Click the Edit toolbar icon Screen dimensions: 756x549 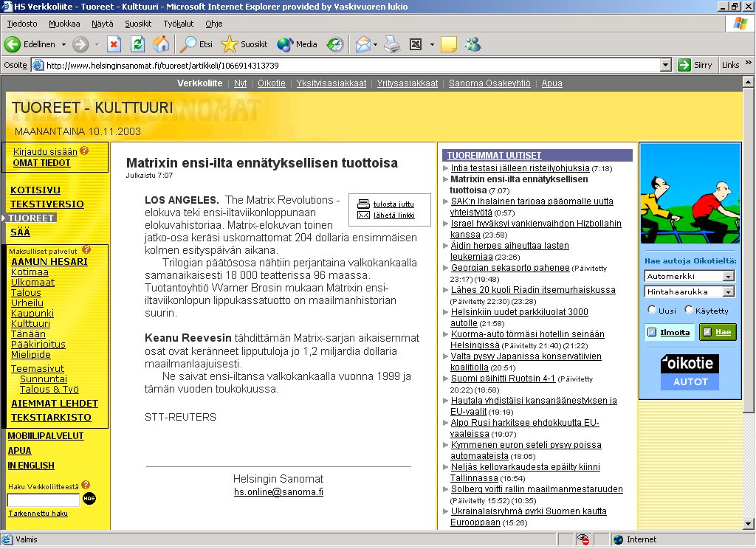pos(416,44)
